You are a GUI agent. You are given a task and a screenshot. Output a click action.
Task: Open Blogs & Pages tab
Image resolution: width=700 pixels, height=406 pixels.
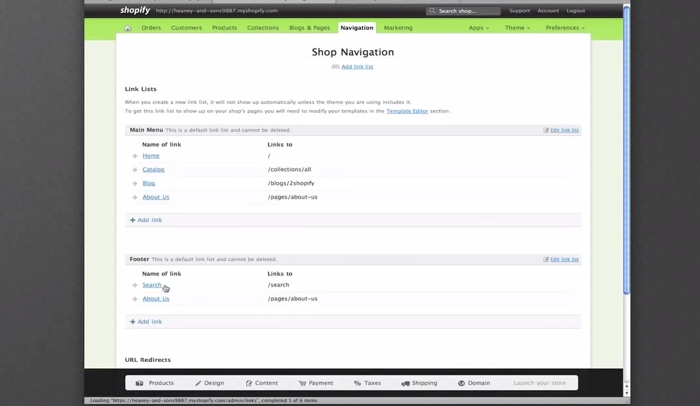coord(309,28)
